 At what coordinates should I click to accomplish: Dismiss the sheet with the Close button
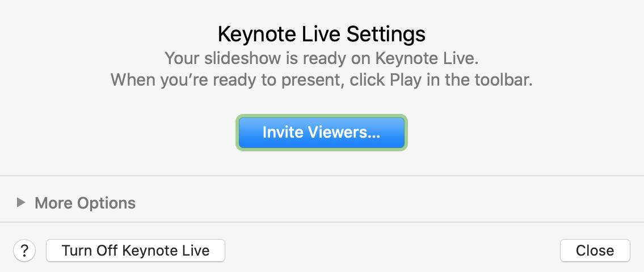tap(595, 250)
